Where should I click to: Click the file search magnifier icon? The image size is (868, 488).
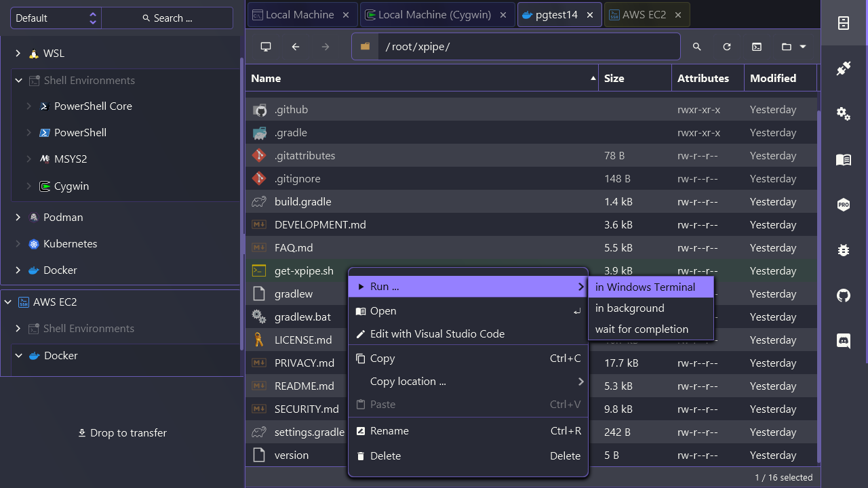coord(697,47)
